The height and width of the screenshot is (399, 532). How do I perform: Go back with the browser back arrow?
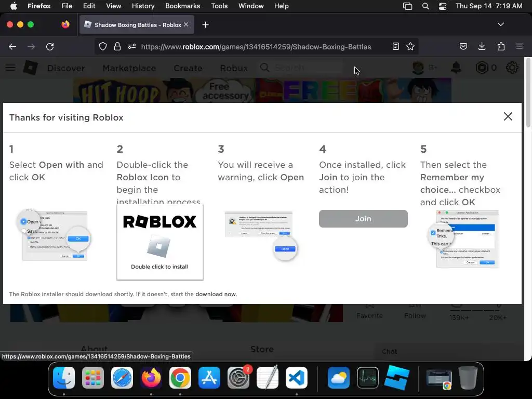pyautogui.click(x=12, y=46)
